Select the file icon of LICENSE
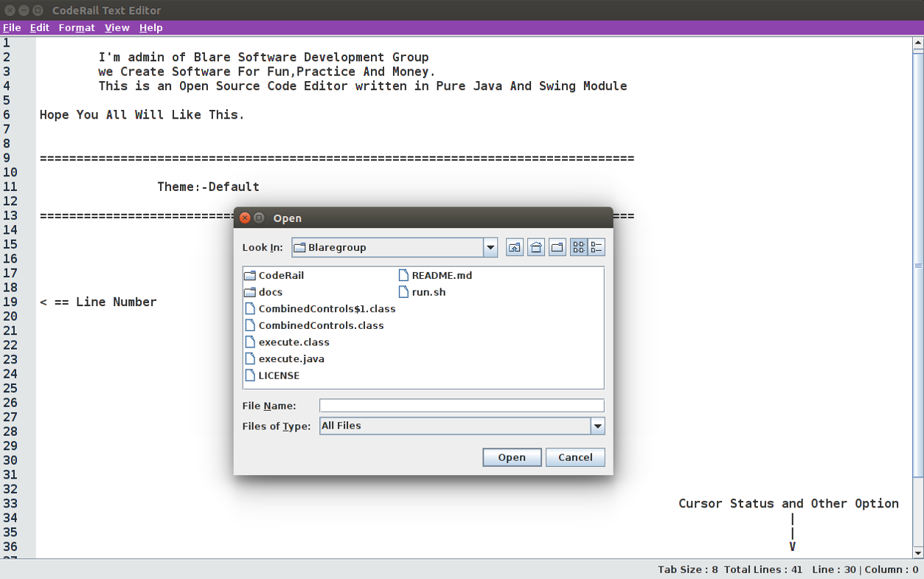 click(x=249, y=375)
